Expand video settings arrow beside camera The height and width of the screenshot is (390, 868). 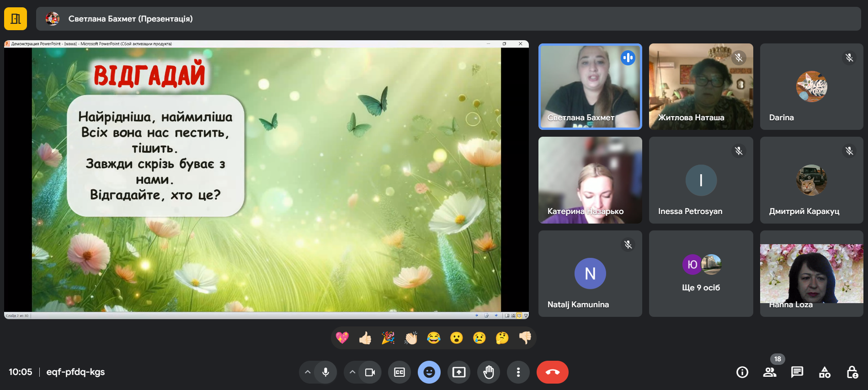[352, 372]
